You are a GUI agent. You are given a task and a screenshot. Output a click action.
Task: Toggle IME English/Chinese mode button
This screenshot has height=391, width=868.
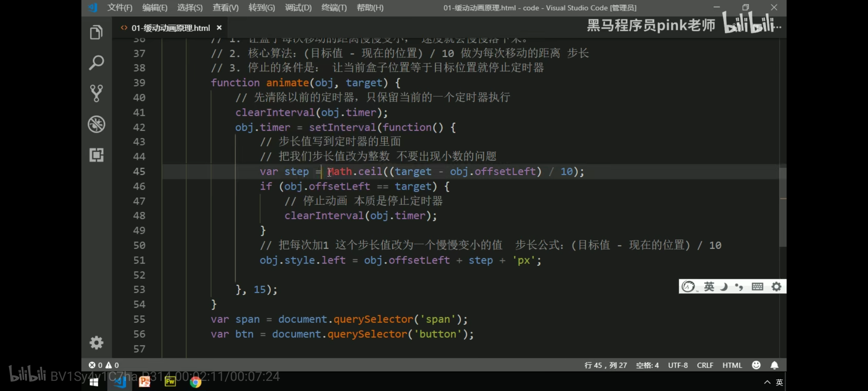tap(709, 287)
